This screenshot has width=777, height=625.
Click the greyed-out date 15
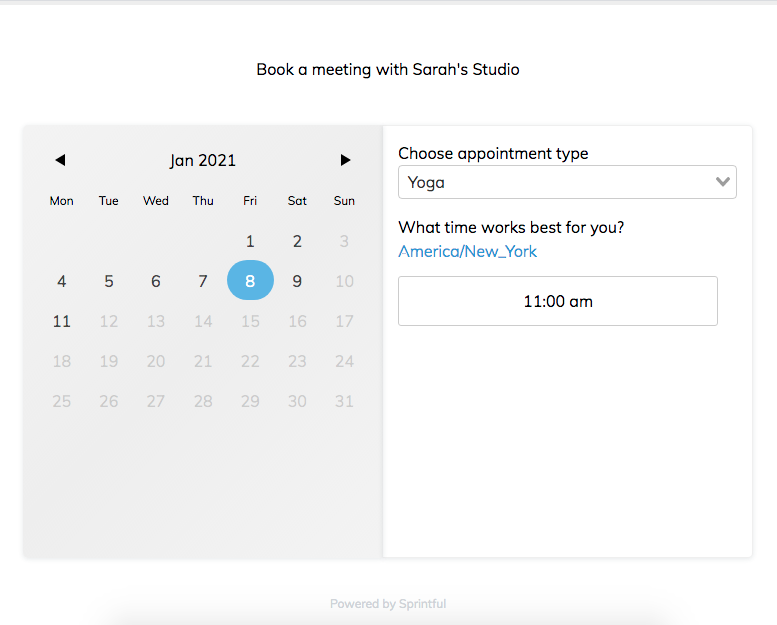250,321
